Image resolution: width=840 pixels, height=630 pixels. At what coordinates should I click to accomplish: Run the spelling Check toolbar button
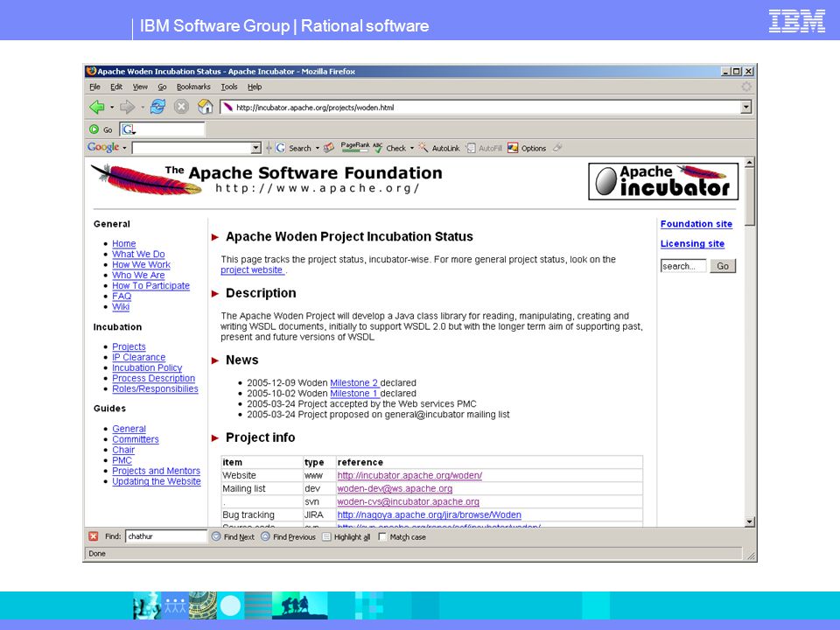[x=390, y=148]
